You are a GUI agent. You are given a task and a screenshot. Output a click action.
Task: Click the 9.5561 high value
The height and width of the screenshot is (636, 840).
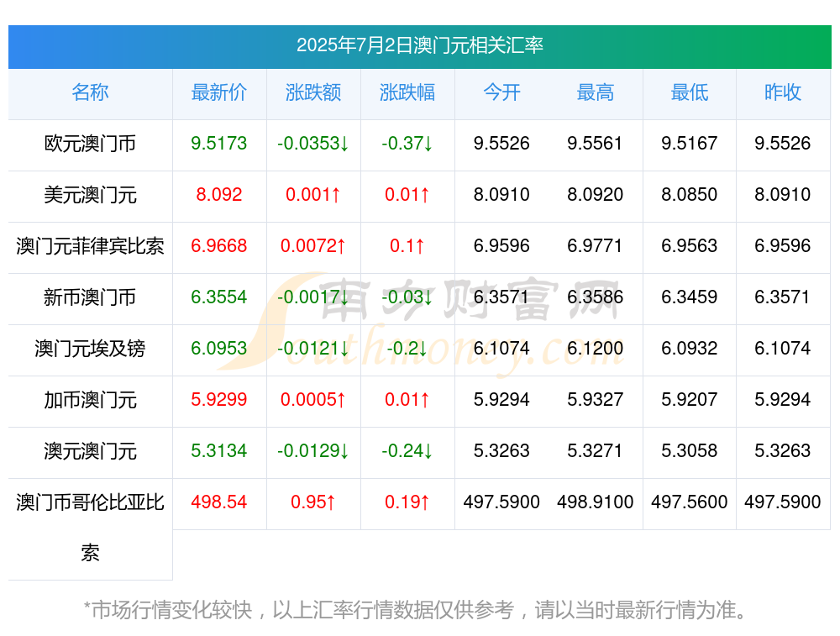[x=596, y=143]
